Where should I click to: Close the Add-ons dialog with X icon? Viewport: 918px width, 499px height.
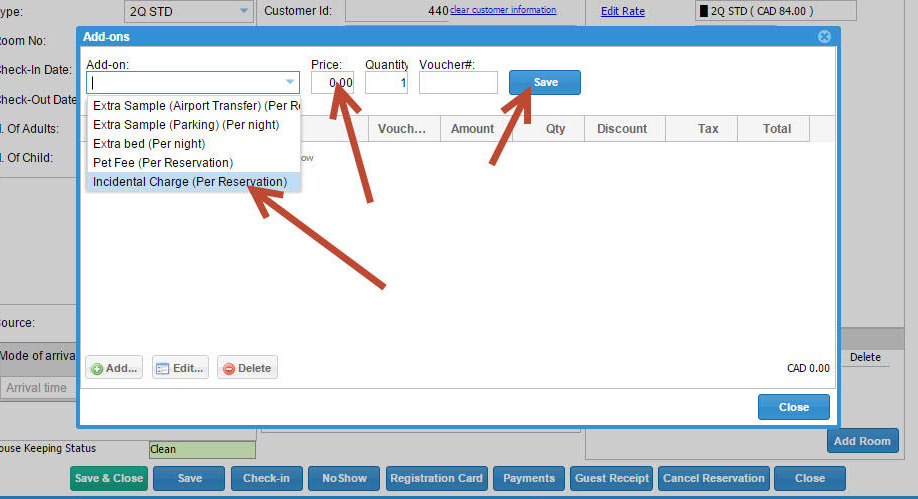pos(824,37)
